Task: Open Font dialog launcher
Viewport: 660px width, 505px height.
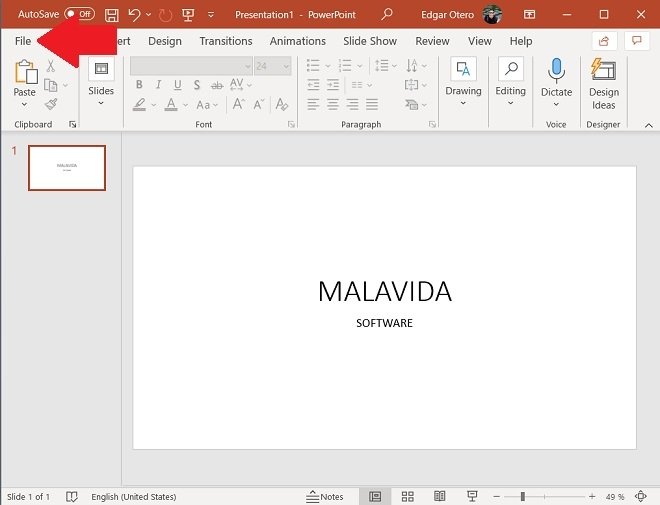Action: (x=291, y=124)
